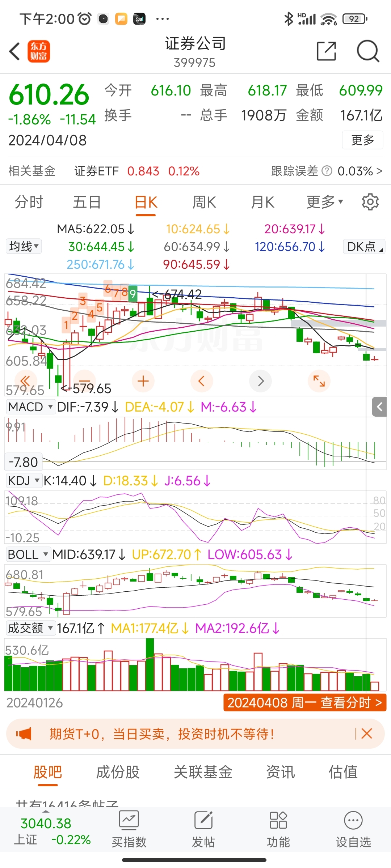Expand the MACD indicator dropdown

click(x=30, y=407)
